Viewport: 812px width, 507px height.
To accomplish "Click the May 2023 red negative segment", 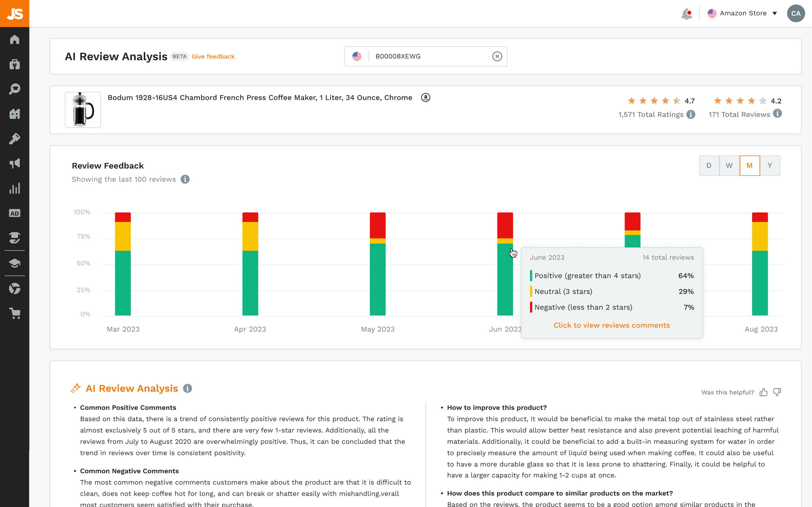I will pos(378,225).
